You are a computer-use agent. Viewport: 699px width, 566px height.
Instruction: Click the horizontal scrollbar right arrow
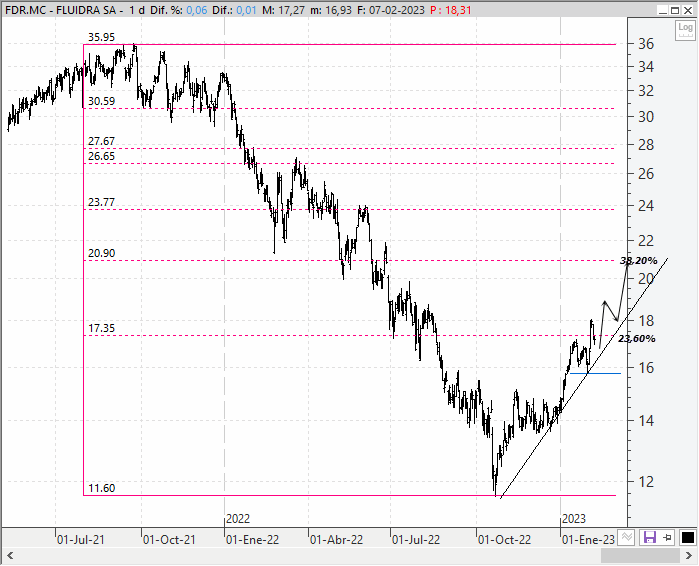(x=689, y=556)
